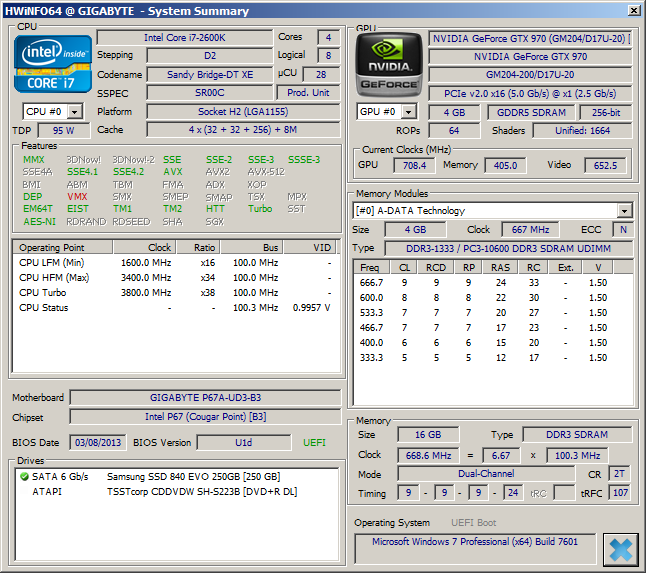Click the Intel P67 (Cougar Point) chipset field

coord(205,417)
